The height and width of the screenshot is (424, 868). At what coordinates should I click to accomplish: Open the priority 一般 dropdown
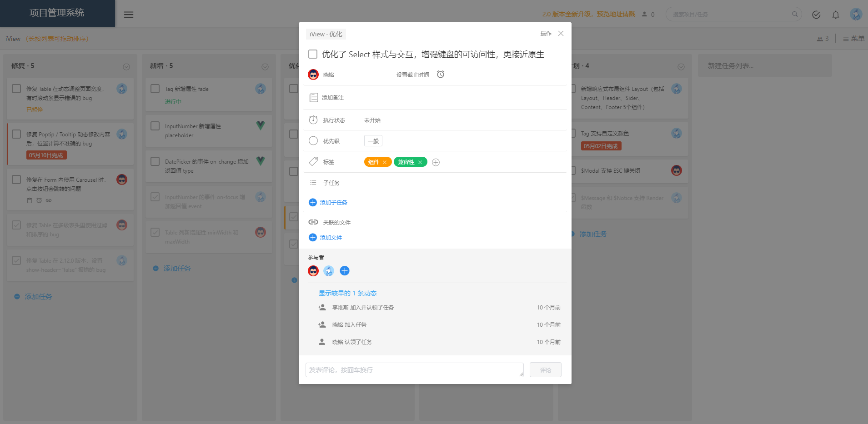(x=373, y=141)
